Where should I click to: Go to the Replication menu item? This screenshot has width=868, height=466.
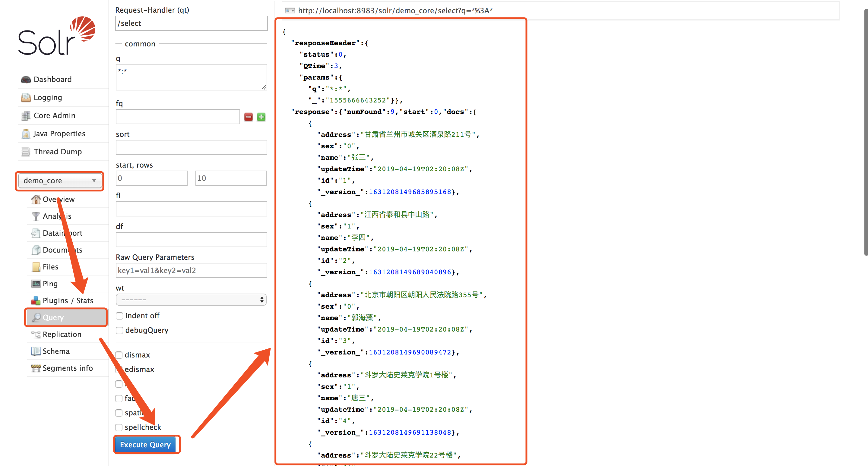[62, 334]
